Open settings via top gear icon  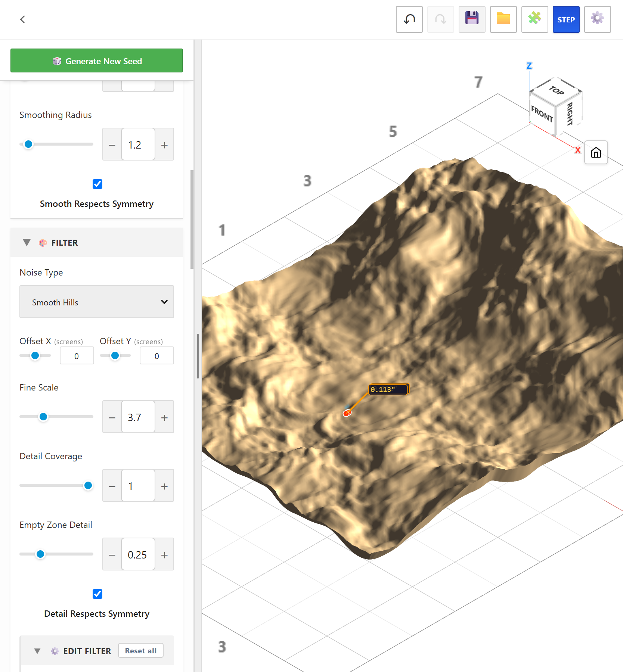pos(598,19)
